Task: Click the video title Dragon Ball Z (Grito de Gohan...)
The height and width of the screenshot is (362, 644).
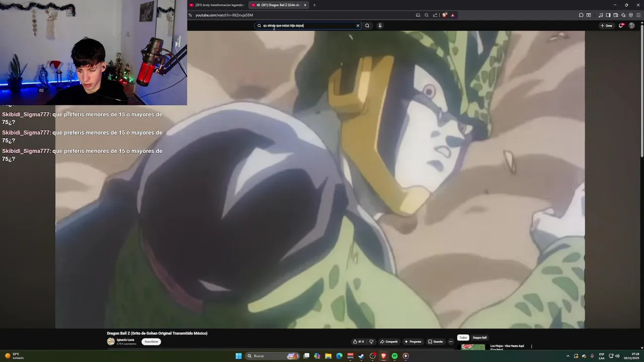Action: [x=157, y=333]
